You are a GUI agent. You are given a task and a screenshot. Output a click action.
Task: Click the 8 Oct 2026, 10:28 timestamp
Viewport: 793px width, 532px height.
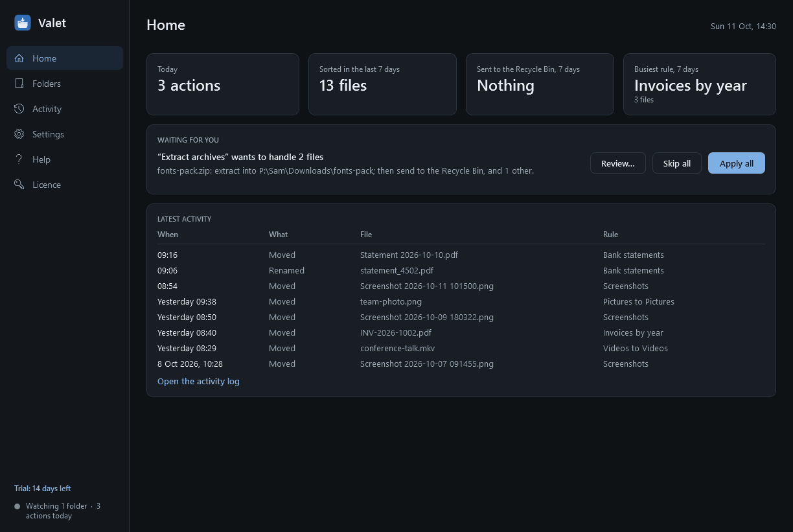click(x=190, y=364)
